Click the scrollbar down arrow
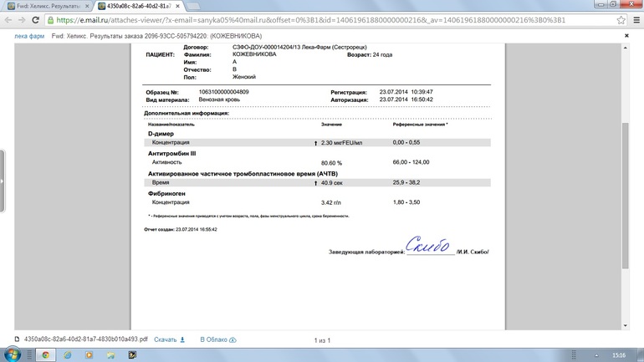 coord(625,326)
